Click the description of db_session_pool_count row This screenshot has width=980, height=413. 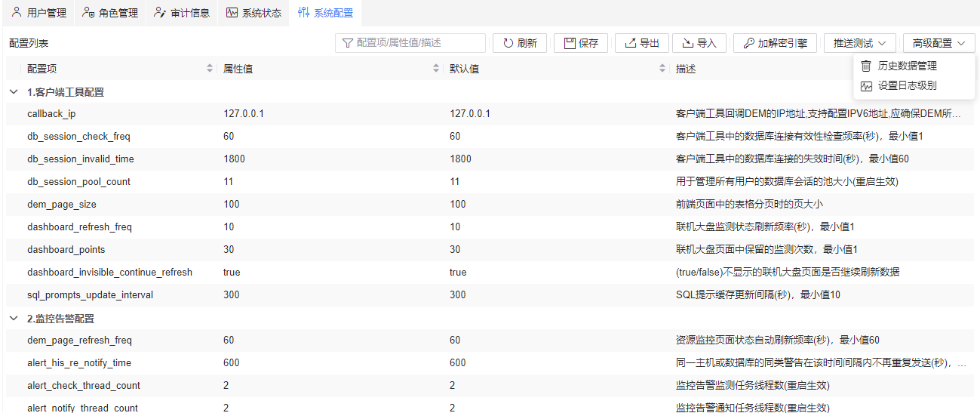pos(787,182)
